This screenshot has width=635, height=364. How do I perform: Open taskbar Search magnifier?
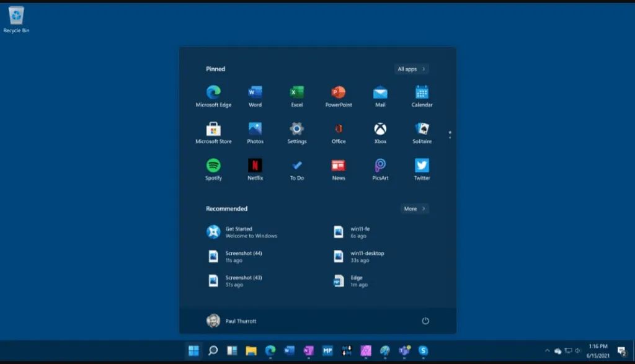click(213, 351)
